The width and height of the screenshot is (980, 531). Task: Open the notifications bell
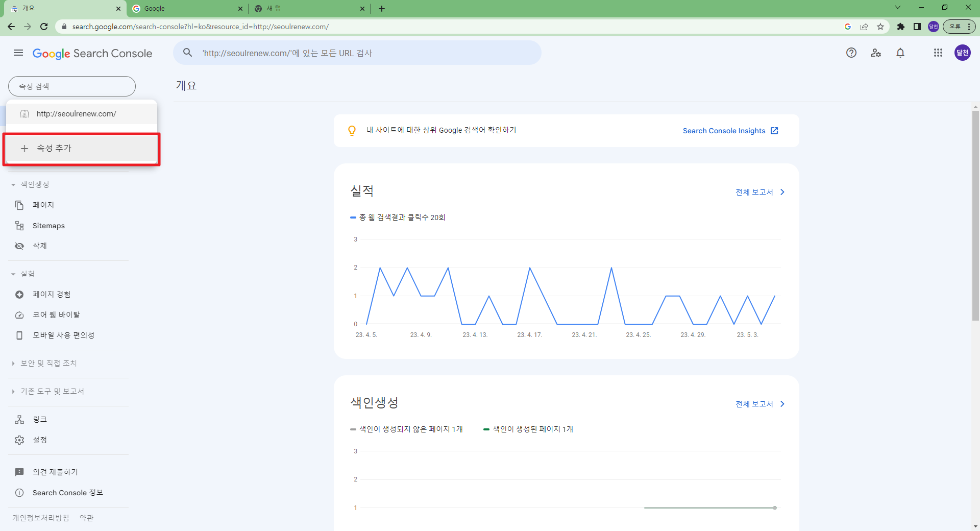pos(900,53)
